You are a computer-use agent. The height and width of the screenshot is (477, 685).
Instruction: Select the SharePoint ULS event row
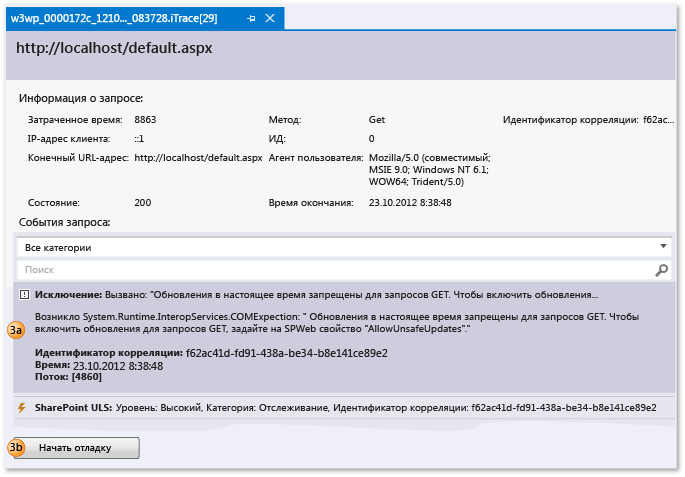(x=344, y=408)
